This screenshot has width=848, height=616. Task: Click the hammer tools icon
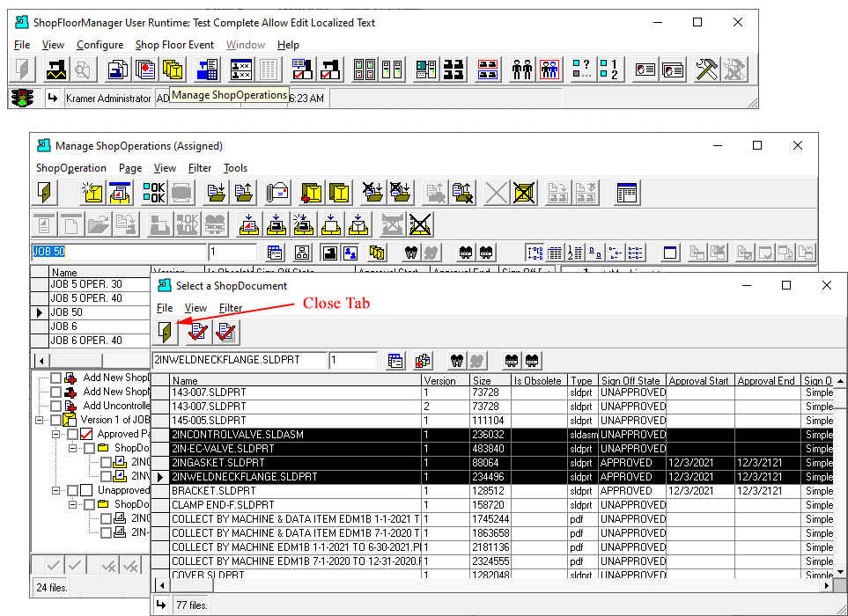tap(705, 70)
